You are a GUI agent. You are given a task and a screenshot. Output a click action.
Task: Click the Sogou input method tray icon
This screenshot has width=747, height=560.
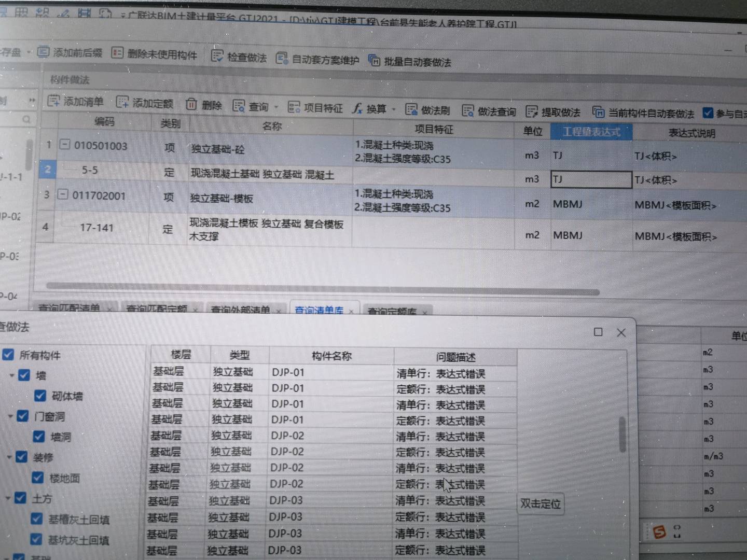pyautogui.click(x=659, y=532)
